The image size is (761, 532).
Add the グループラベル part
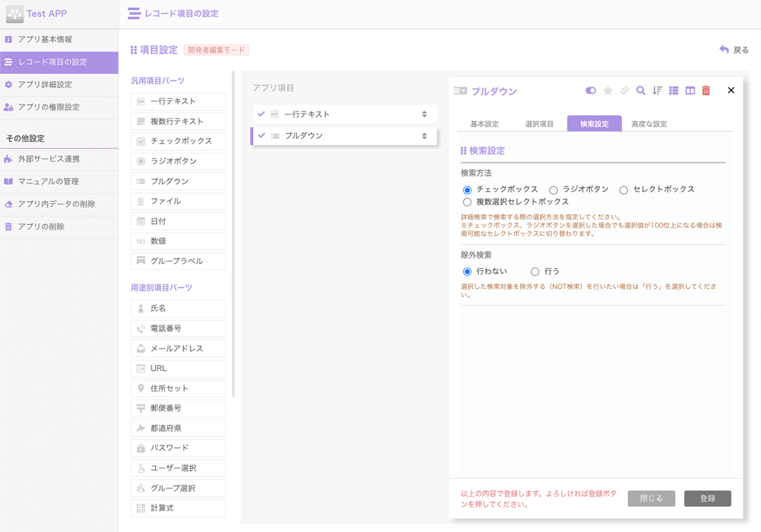178,261
